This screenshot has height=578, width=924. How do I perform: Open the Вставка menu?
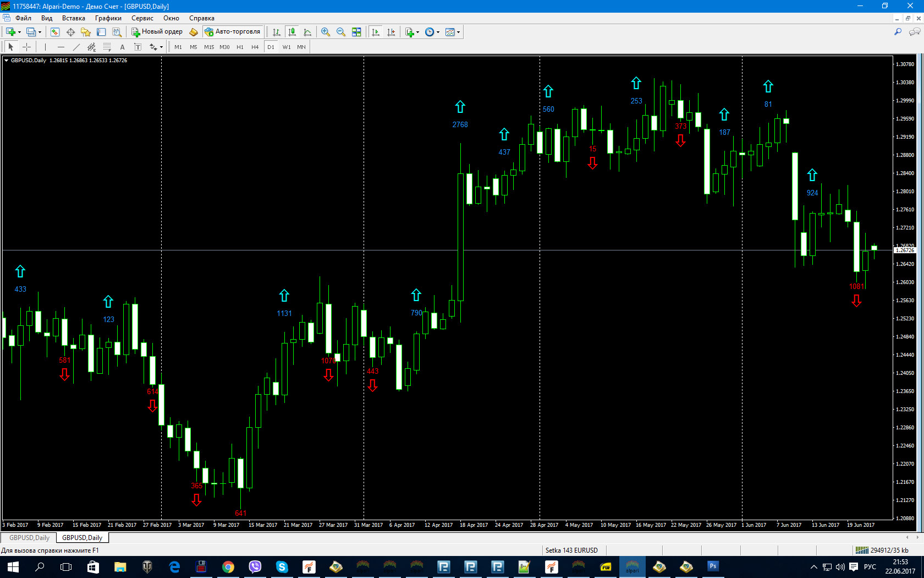[x=74, y=18]
